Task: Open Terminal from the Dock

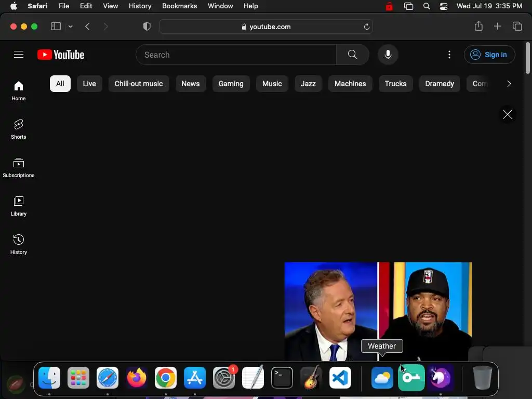Action: point(282,378)
